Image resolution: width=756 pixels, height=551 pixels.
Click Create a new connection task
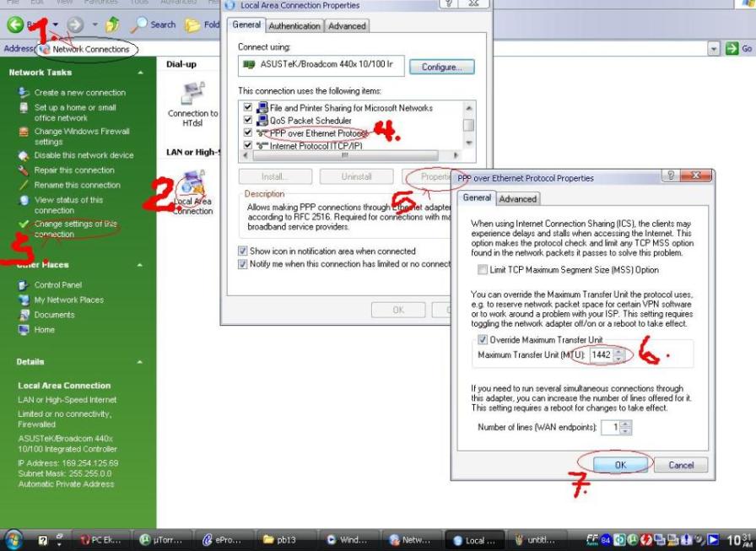point(79,93)
